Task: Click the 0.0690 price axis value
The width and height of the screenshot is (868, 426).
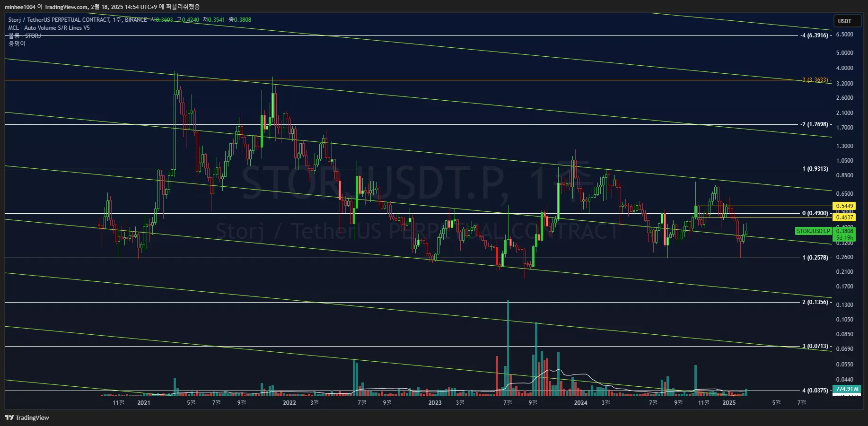Action: click(845, 349)
